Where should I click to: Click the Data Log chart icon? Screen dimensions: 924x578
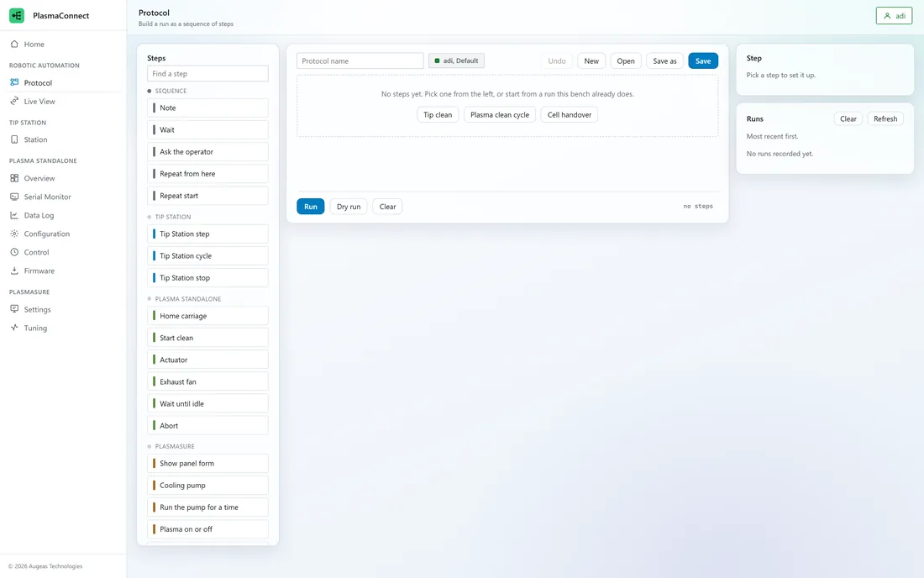(x=14, y=215)
